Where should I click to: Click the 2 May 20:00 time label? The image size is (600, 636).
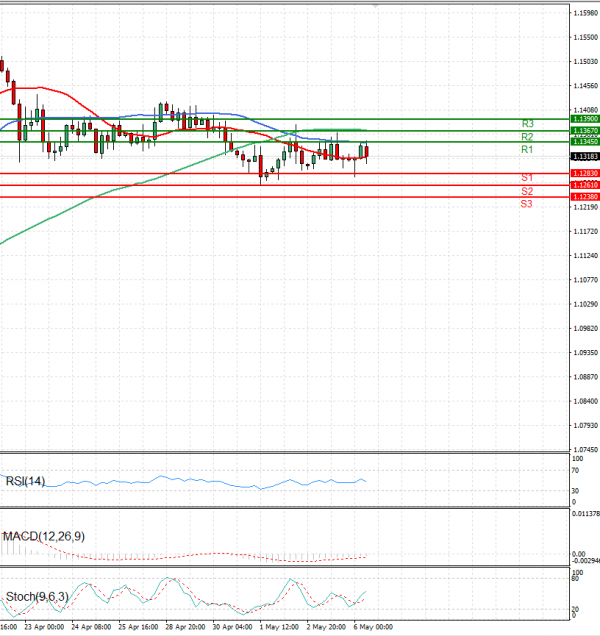(326, 627)
